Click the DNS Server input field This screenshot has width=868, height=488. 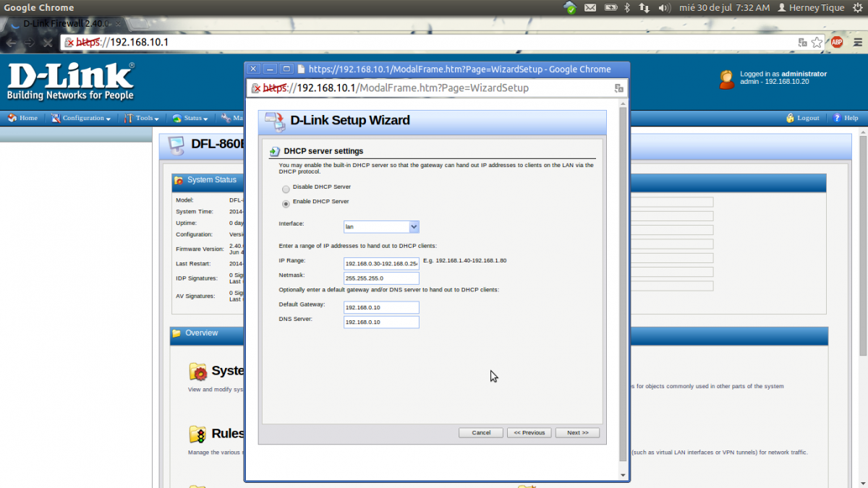(381, 322)
